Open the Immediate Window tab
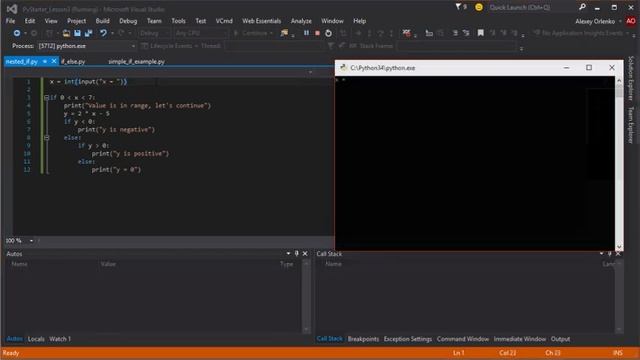640x360 pixels. (x=520, y=339)
